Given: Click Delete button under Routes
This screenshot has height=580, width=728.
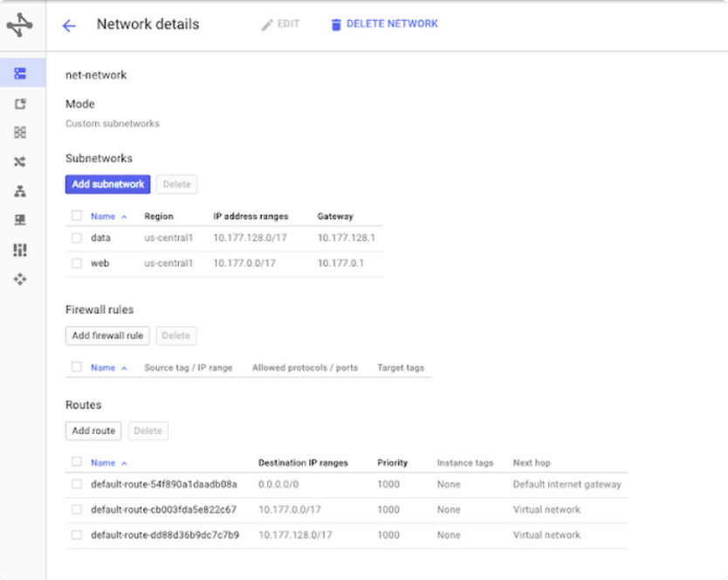Looking at the screenshot, I should pyautogui.click(x=148, y=431).
